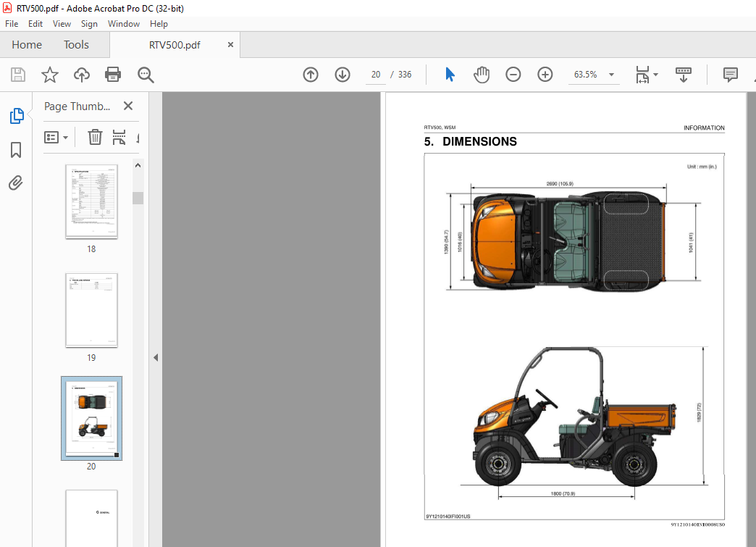Close the Page Thumbnails panel
The image size is (756, 547).
pos(127,106)
